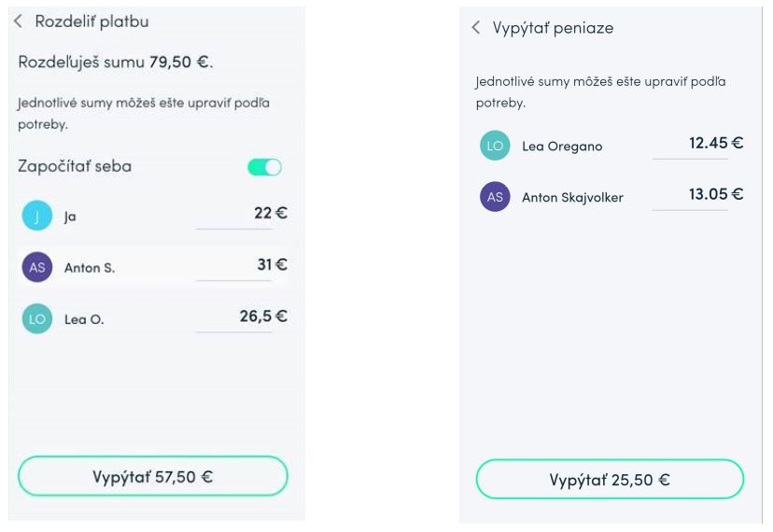Select the Lea O. name label
The image size is (773, 532).
click(x=84, y=320)
